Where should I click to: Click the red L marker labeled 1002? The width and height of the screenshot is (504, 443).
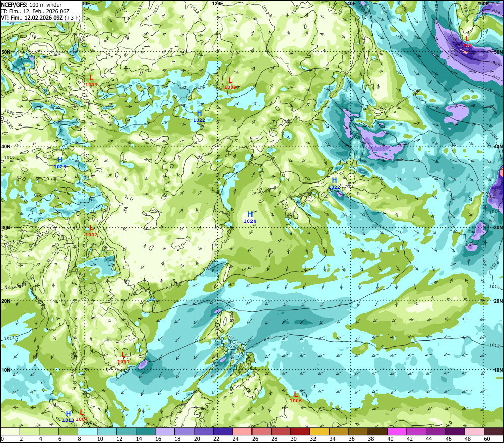click(91, 228)
